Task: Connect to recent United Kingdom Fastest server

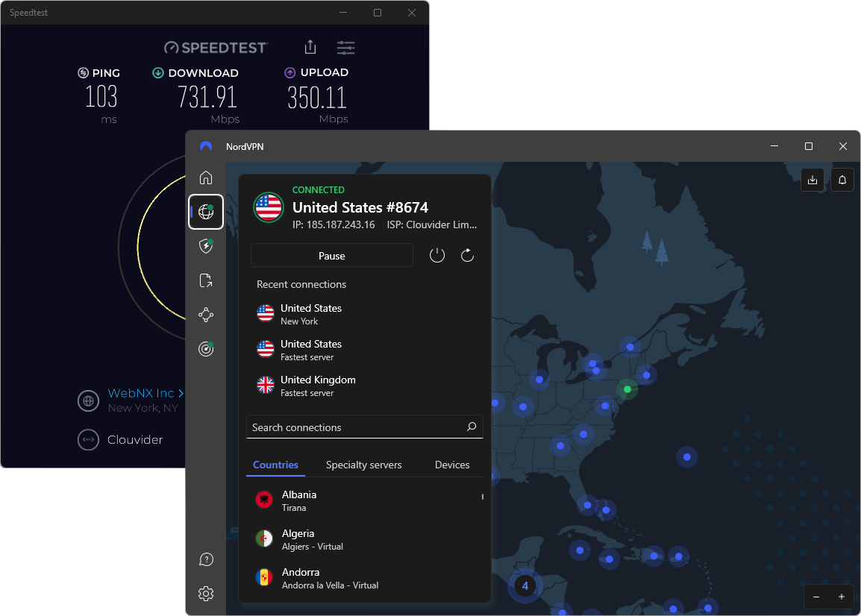Action: point(365,386)
